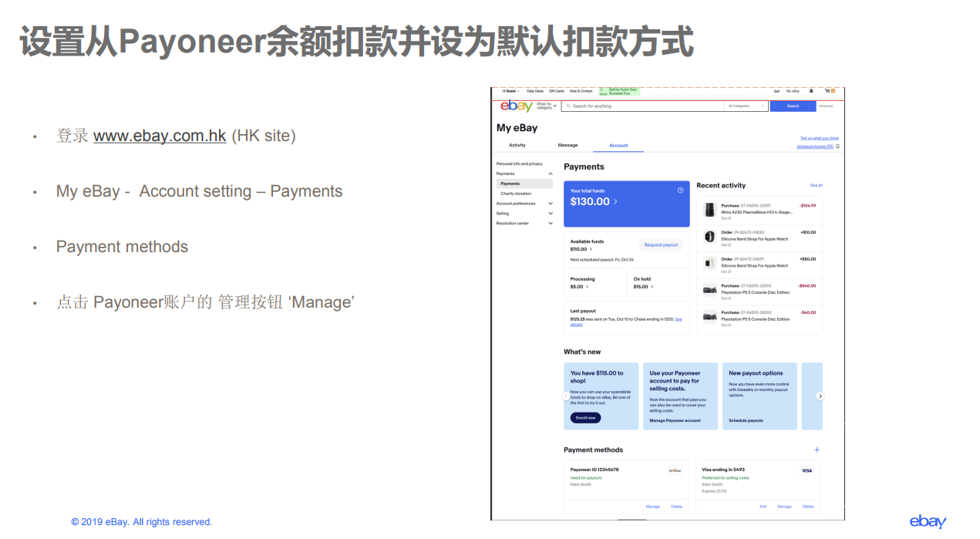
Task: Click the chevron next to $130.00 total
Action: (615, 202)
